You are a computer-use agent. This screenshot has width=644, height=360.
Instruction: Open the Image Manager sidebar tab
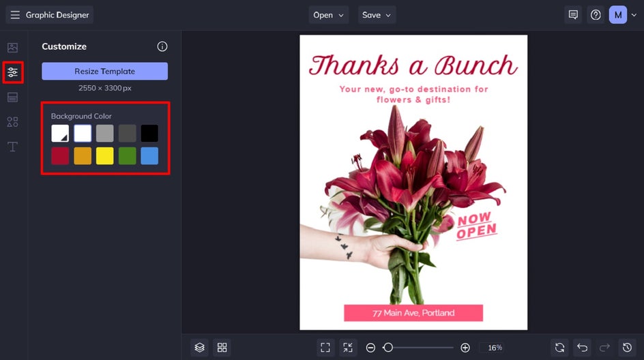12,48
